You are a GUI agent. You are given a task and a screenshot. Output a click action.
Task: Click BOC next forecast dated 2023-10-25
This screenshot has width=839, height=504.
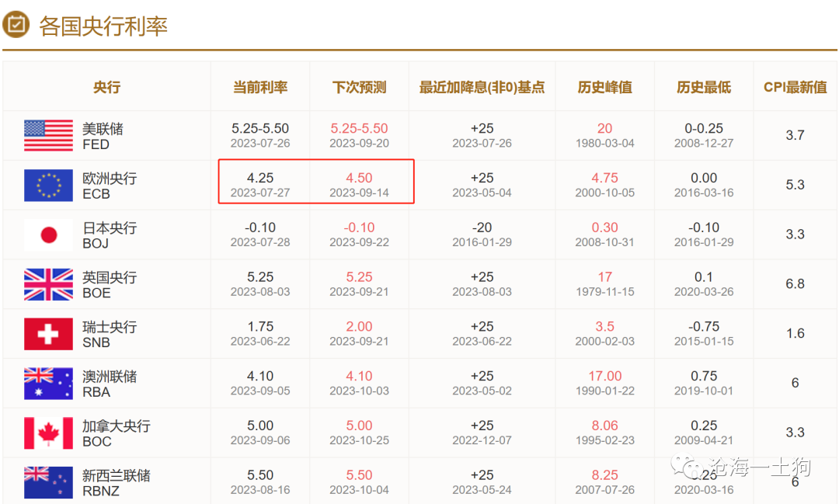(359, 433)
